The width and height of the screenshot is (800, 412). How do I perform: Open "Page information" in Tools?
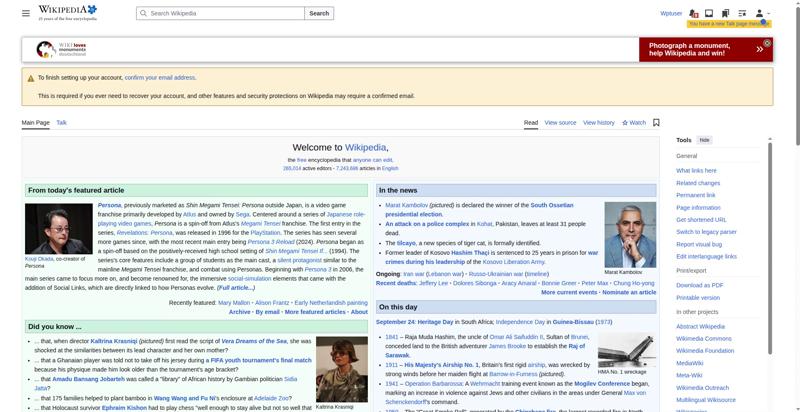[698, 208]
